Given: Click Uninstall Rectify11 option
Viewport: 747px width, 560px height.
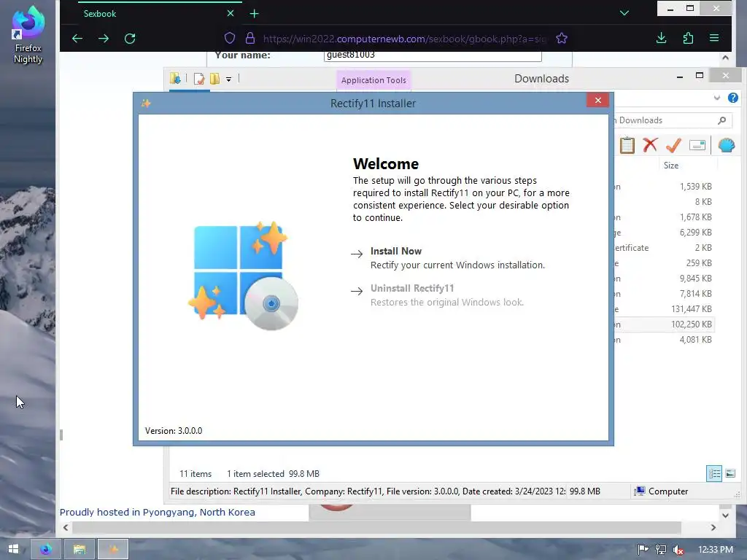Looking at the screenshot, I should coord(412,288).
